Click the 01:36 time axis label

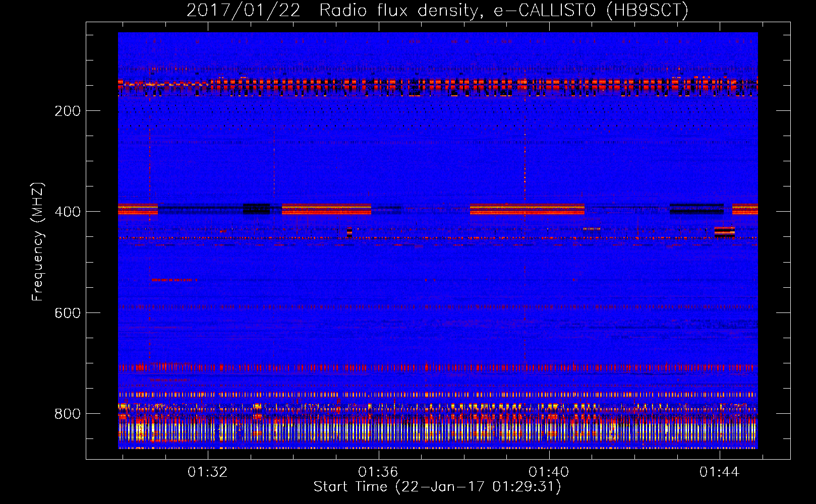click(x=378, y=472)
